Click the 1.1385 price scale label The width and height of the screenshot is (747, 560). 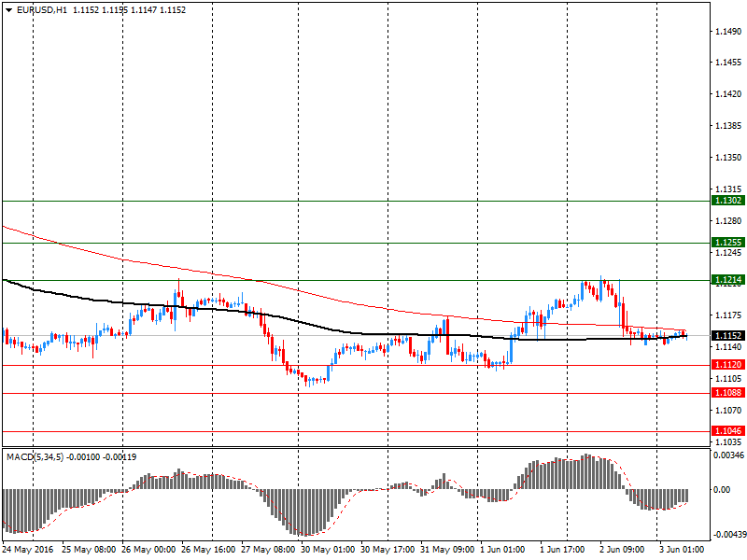pyautogui.click(x=728, y=126)
